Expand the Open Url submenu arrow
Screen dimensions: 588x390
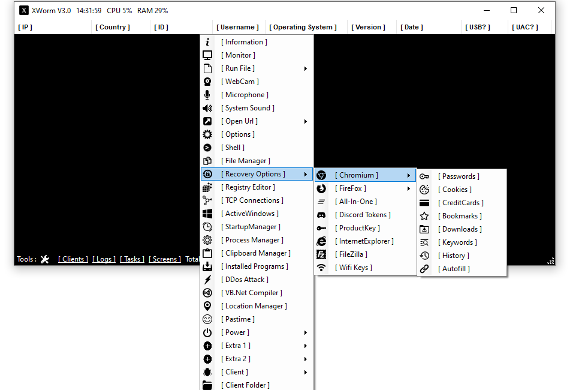tap(306, 121)
